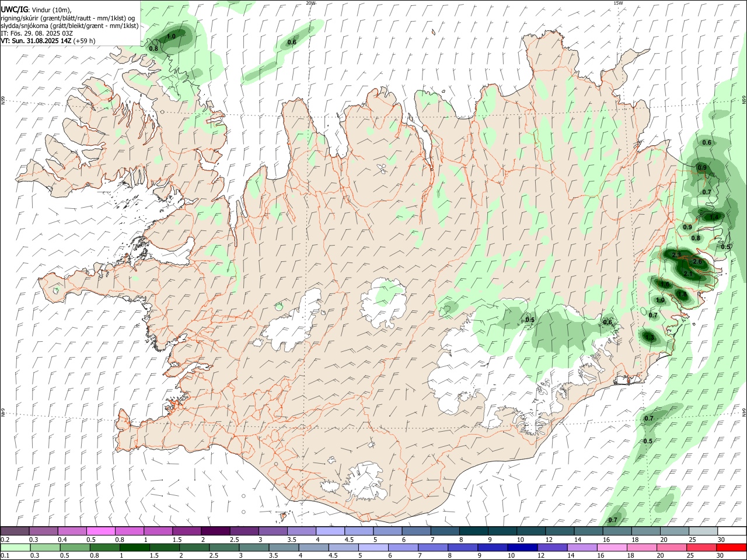747x560 pixels.
Task: Click the 2.3 precipitation value label
Action: click(x=676, y=255)
